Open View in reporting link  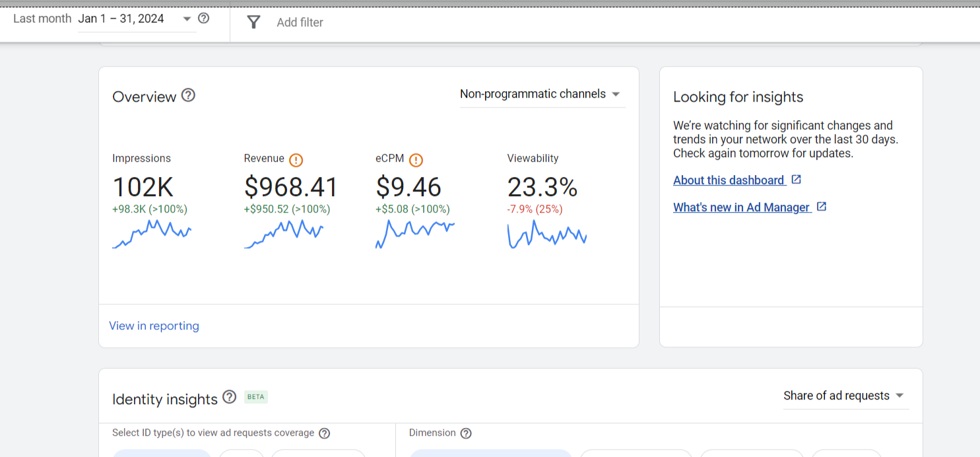(154, 326)
